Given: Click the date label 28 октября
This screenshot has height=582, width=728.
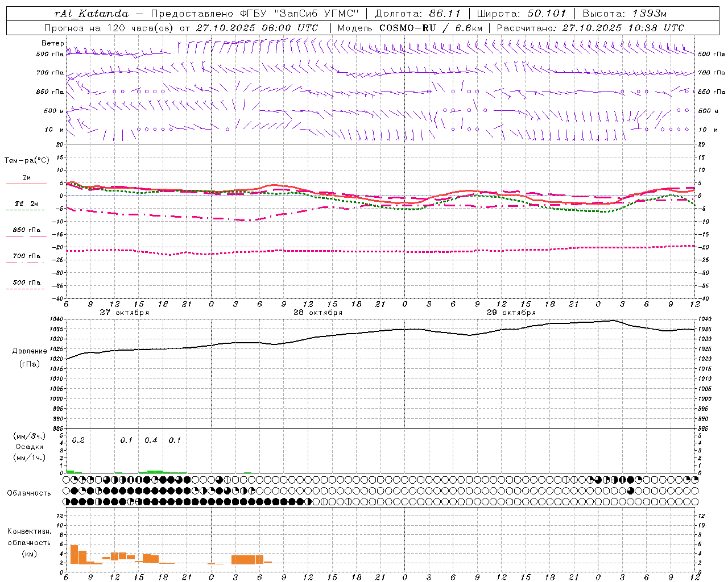Looking at the screenshot, I should (x=318, y=313).
